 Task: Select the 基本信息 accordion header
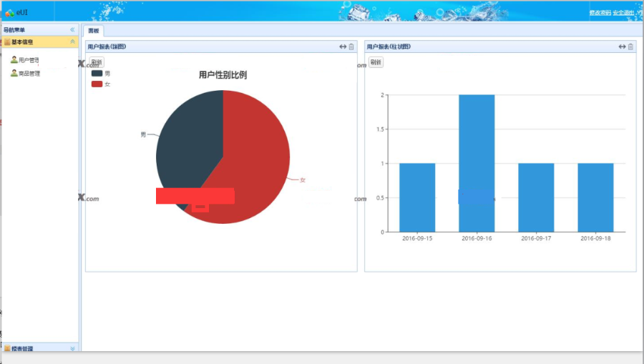tap(40, 42)
